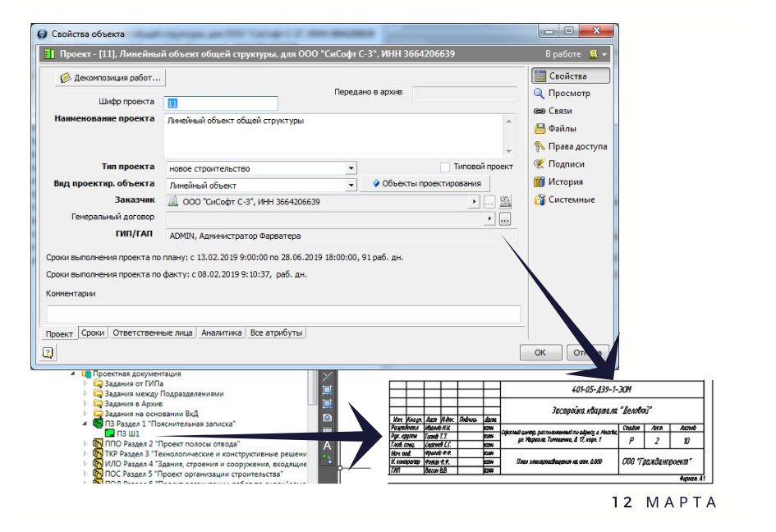Image resolution: width=776 pixels, height=532 pixels.
Task: Click the OK button
Action: tap(540, 352)
